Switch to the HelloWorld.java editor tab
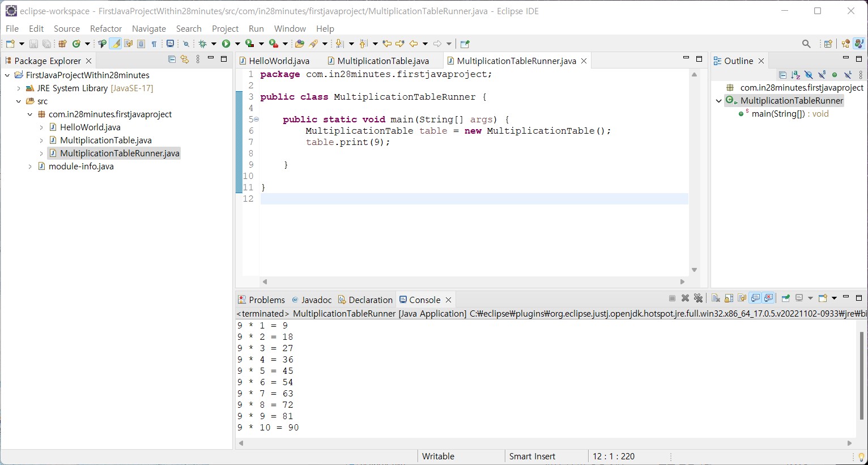Image resolution: width=868 pixels, height=465 pixels. (x=274, y=61)
